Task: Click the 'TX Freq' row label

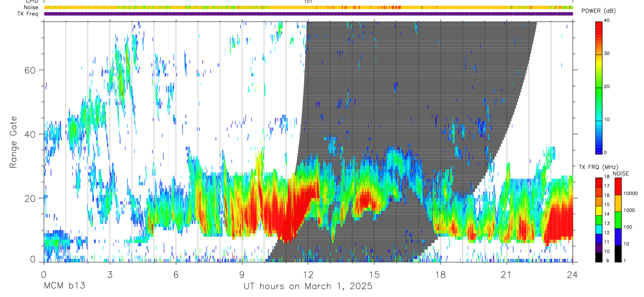Action: click(28, 14)
